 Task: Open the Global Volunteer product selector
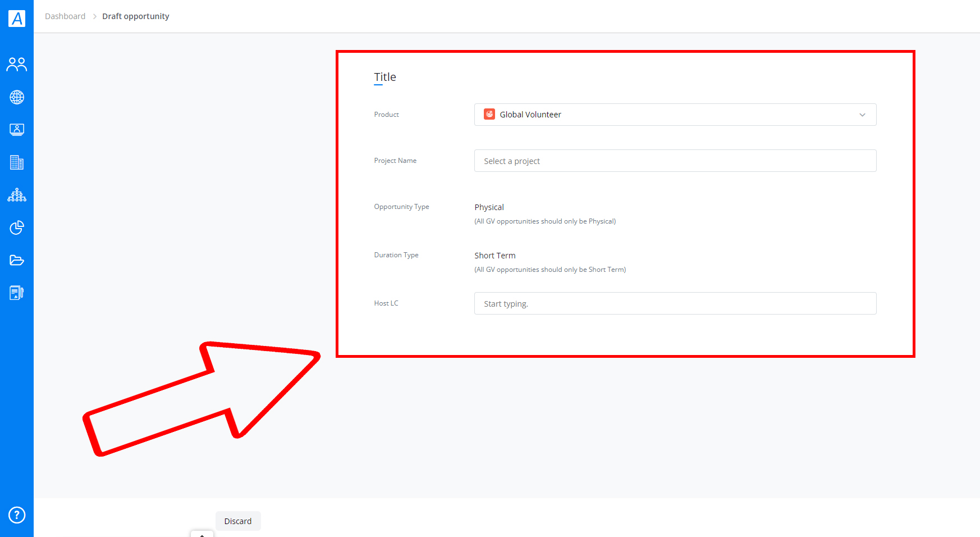[675, 115]
